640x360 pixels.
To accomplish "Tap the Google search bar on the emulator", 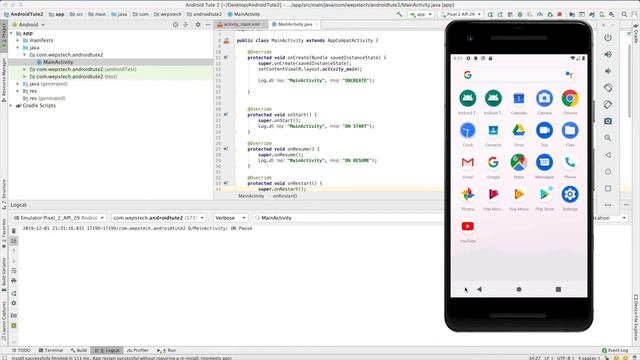I will pos(519,75).
